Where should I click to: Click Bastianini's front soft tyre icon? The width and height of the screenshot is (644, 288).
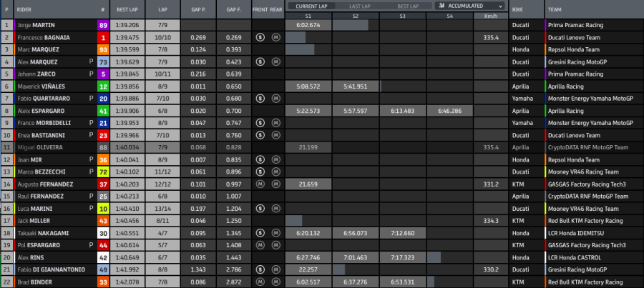tap(260, 135)
